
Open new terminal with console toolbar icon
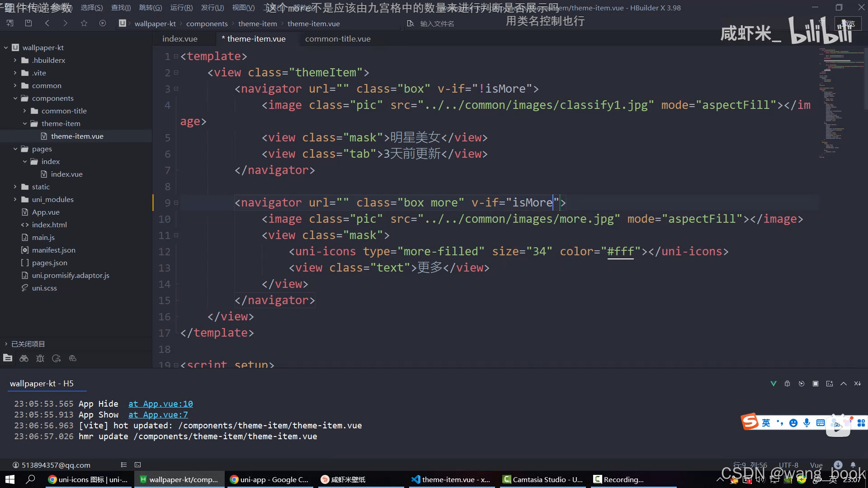point(830,384)
